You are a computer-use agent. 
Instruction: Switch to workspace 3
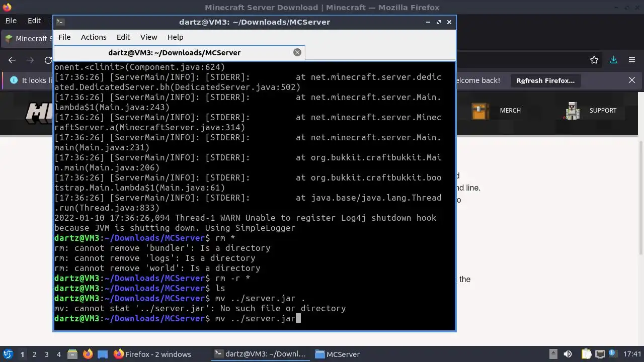[46, 354]
